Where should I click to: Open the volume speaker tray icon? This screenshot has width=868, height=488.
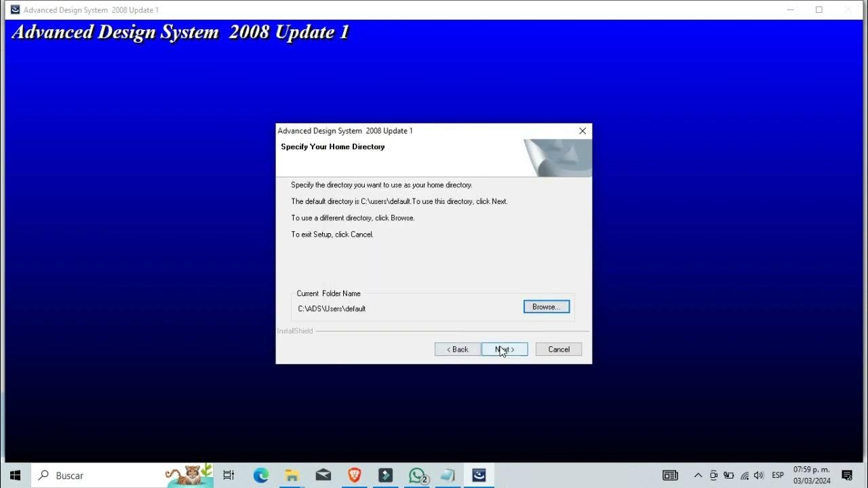click(759, 476)
